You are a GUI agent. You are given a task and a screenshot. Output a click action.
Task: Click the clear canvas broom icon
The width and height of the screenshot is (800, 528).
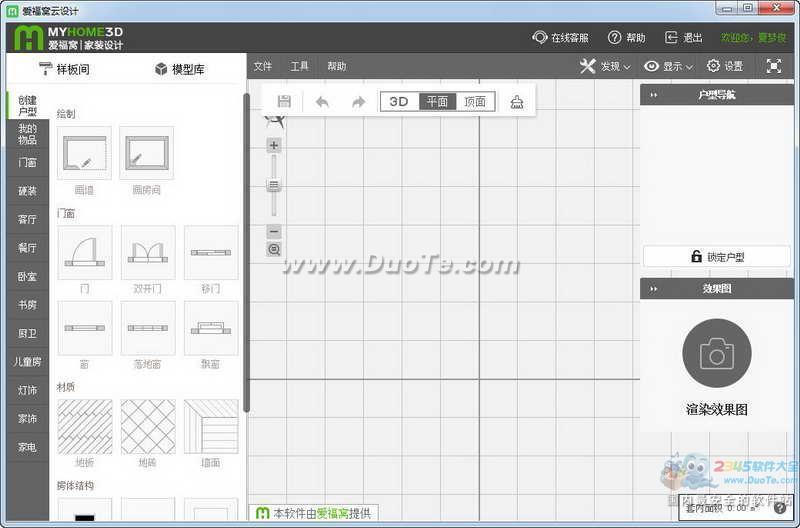[517, 102]
